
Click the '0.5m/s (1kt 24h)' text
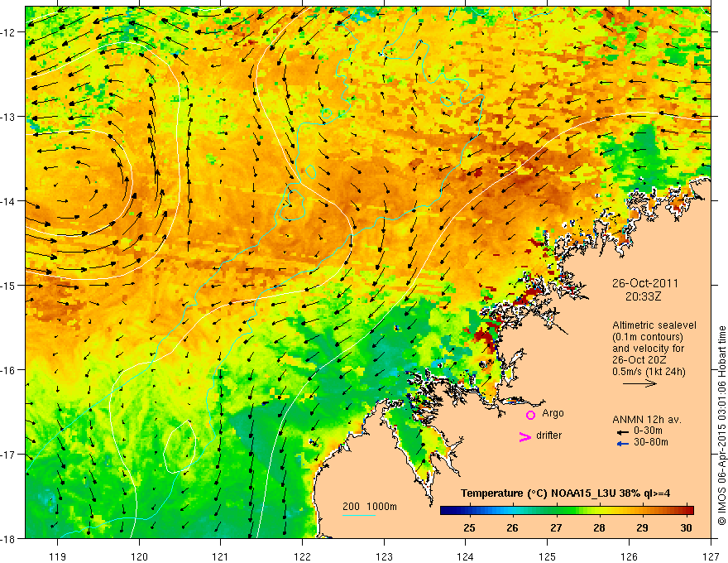[649, 372]
